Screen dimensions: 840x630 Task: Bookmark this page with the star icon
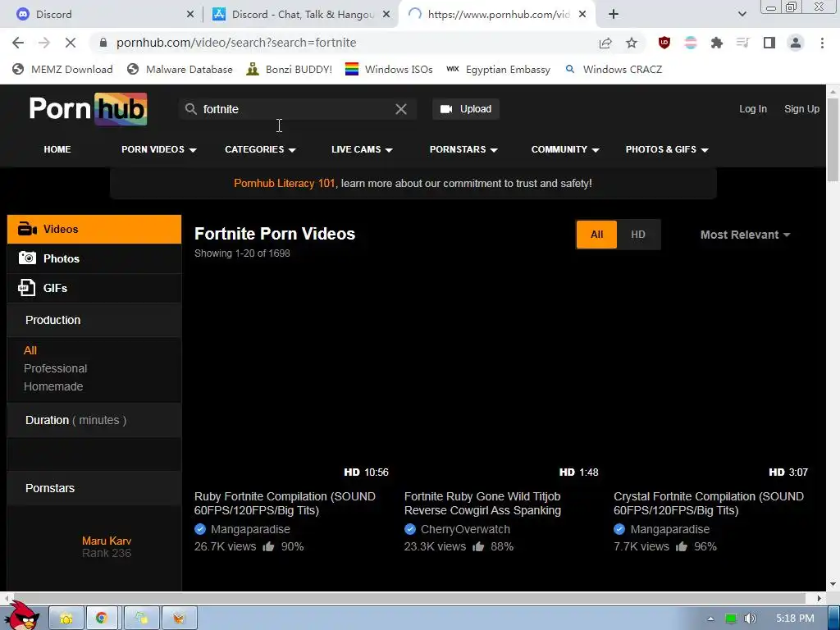[x=632, y=43]
